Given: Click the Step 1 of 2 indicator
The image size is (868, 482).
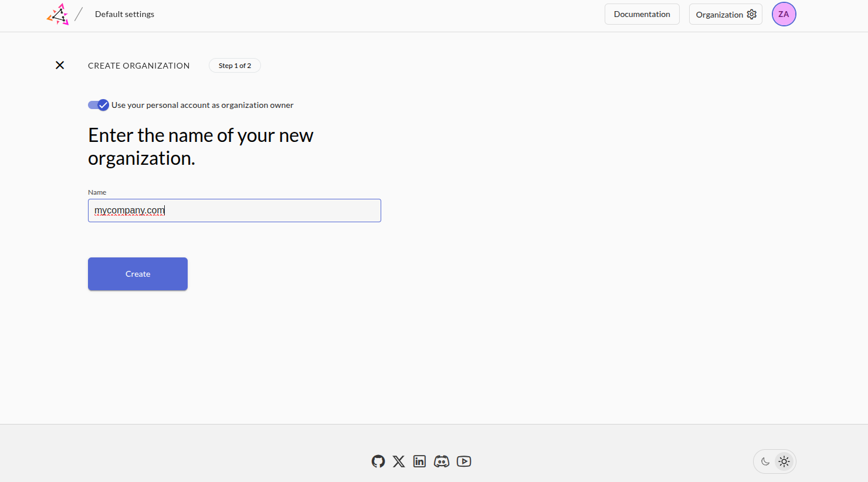Looking at the screenshot, I should pyautogui.click(x=235, y=65).
